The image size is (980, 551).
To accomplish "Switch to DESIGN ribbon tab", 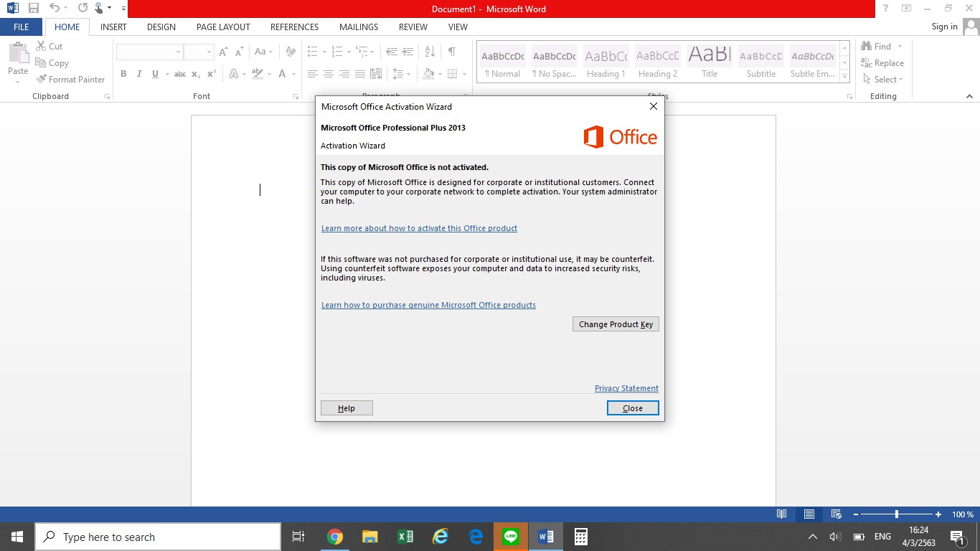I will pyautogui.click(x=161, y=27).
